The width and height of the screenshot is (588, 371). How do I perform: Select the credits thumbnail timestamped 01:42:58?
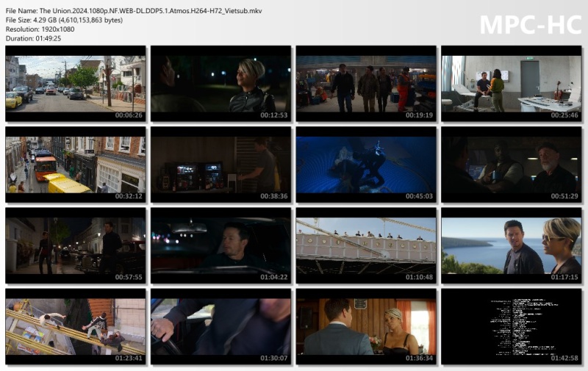click(511, 326)
